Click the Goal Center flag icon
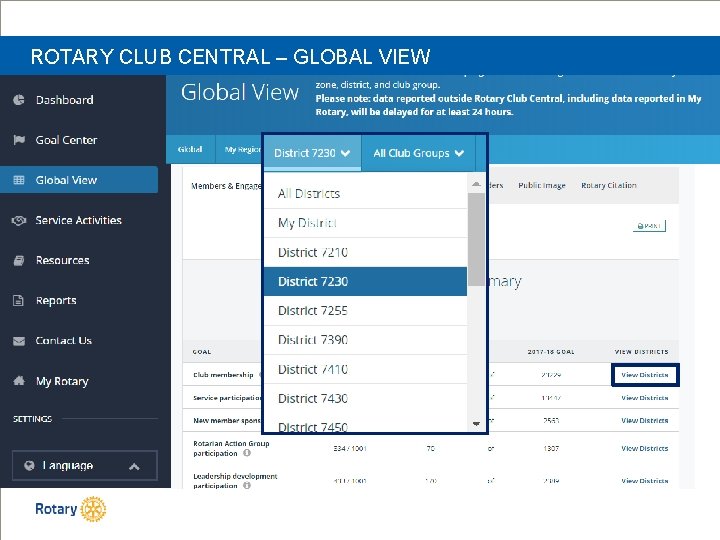This screenshot has height=540, width=720. (x=19, y=140)
